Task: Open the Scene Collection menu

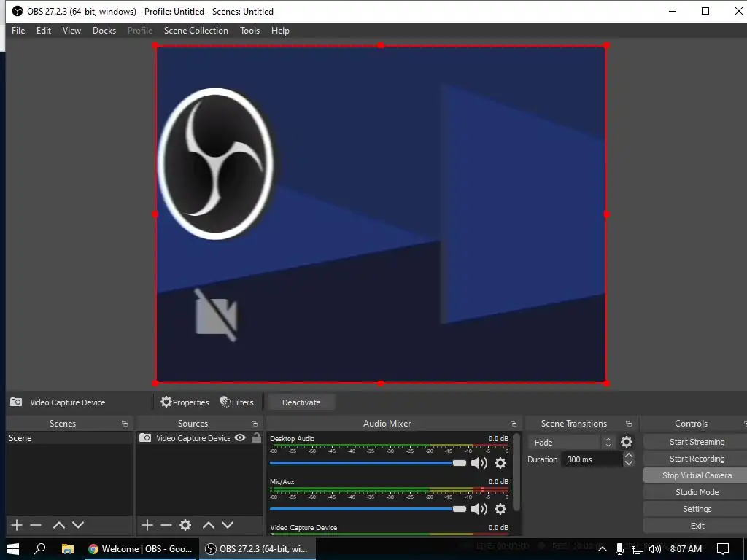Action: coord(196,31)
